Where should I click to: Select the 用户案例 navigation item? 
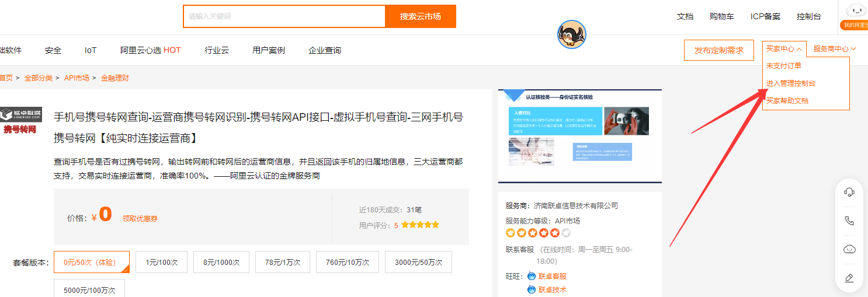[269, 50]
